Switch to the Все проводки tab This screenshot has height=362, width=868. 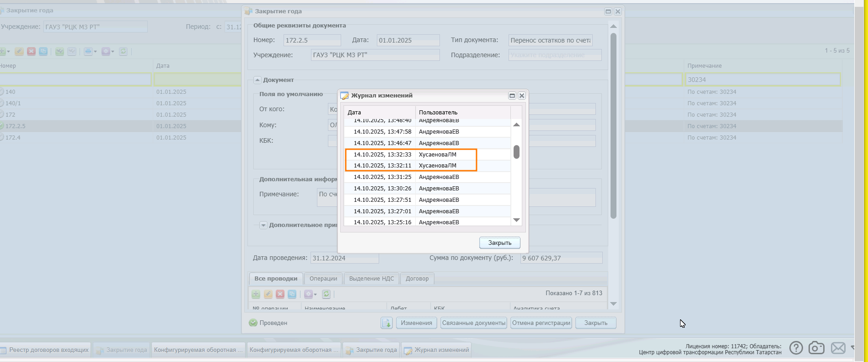pos(276,279)
